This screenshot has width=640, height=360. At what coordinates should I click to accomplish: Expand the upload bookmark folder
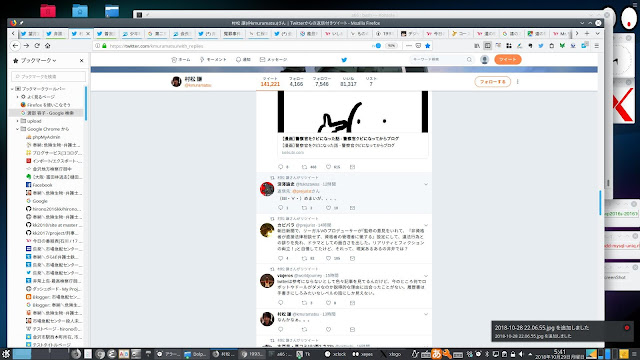tap(18, 121)
